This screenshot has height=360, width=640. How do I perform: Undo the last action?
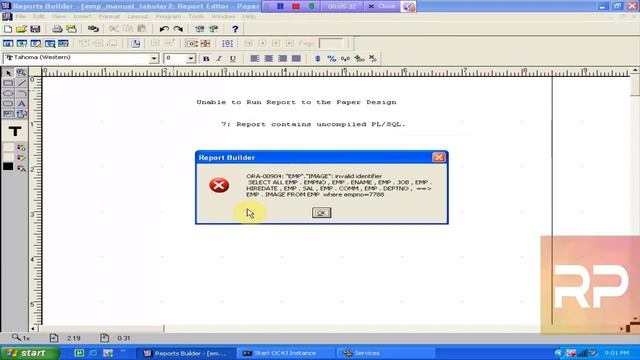(164, 29)
